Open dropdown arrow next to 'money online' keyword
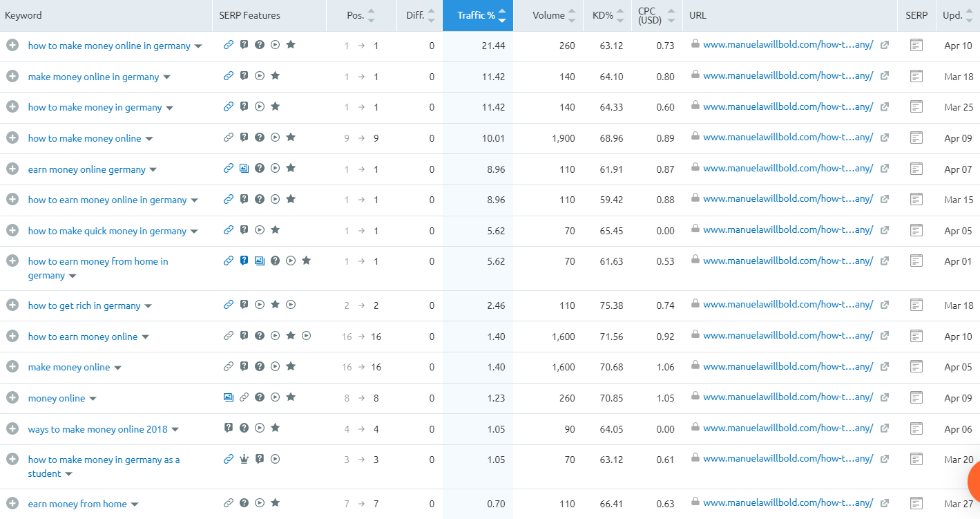980x519 pixels. pos(93,399)
